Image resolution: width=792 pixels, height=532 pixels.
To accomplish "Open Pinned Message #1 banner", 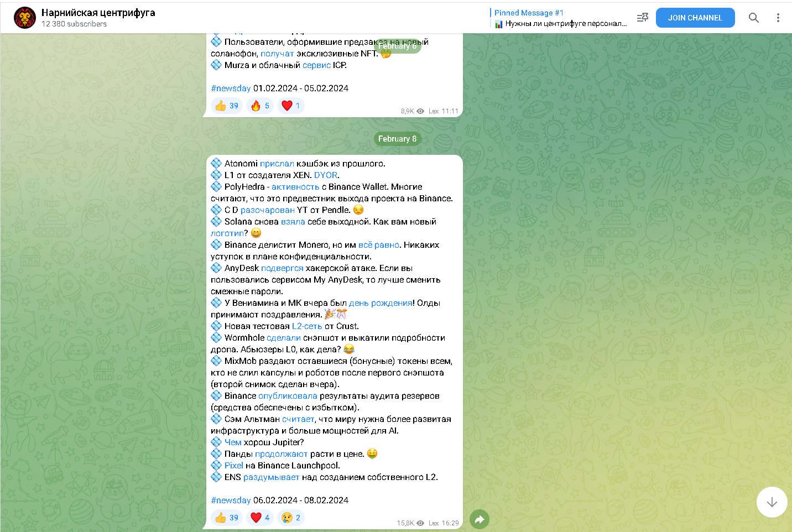I will (x=559, y=18).
